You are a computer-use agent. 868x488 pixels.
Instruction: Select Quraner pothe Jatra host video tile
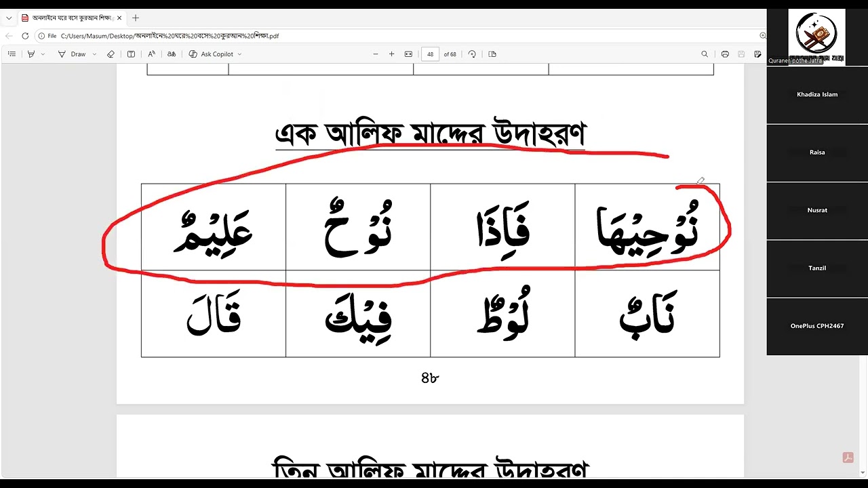[x=816, y=37]
